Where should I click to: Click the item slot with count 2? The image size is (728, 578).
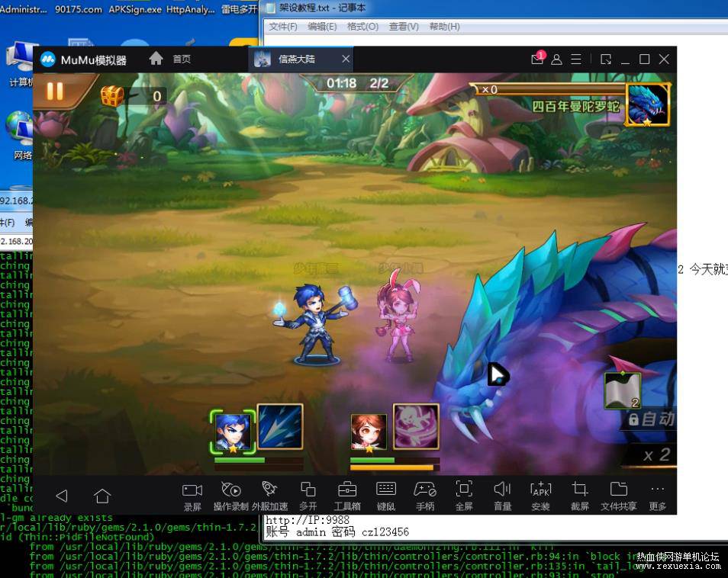(623, 391)
